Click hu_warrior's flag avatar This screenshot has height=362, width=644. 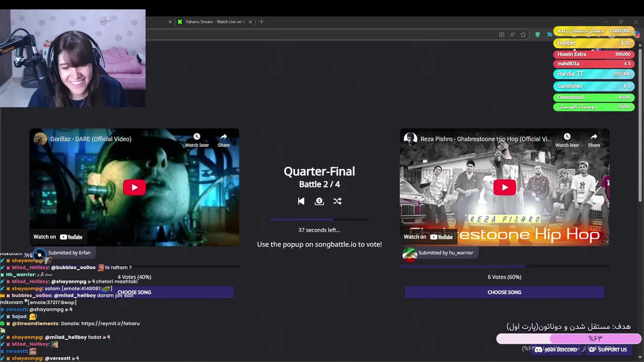click(x=410, y=254)
